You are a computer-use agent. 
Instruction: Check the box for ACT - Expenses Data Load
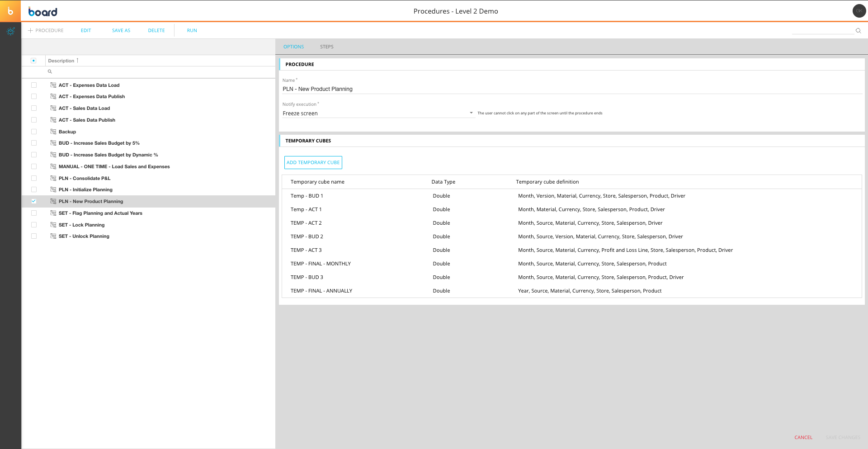(x=34, y=85)
